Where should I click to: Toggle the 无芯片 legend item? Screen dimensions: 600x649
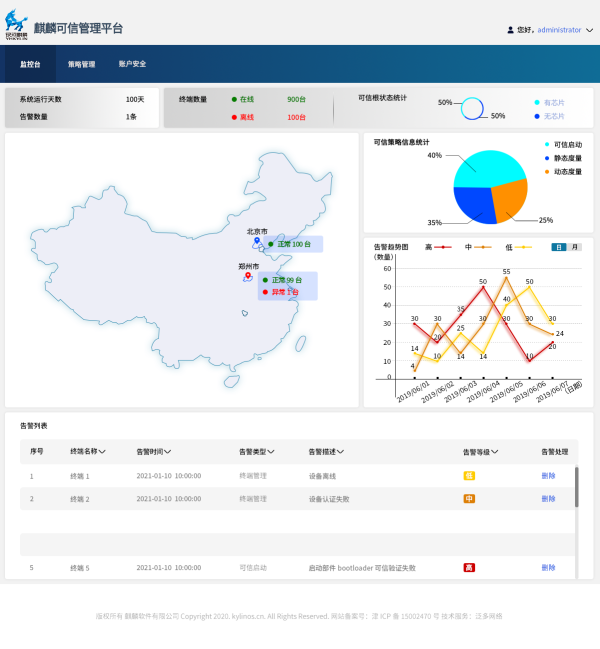point(549,116)
